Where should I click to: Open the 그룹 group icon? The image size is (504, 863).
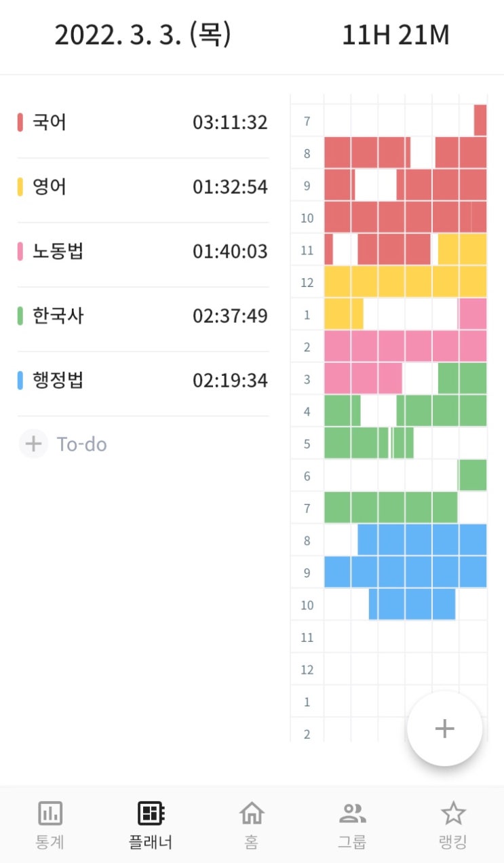352,813
